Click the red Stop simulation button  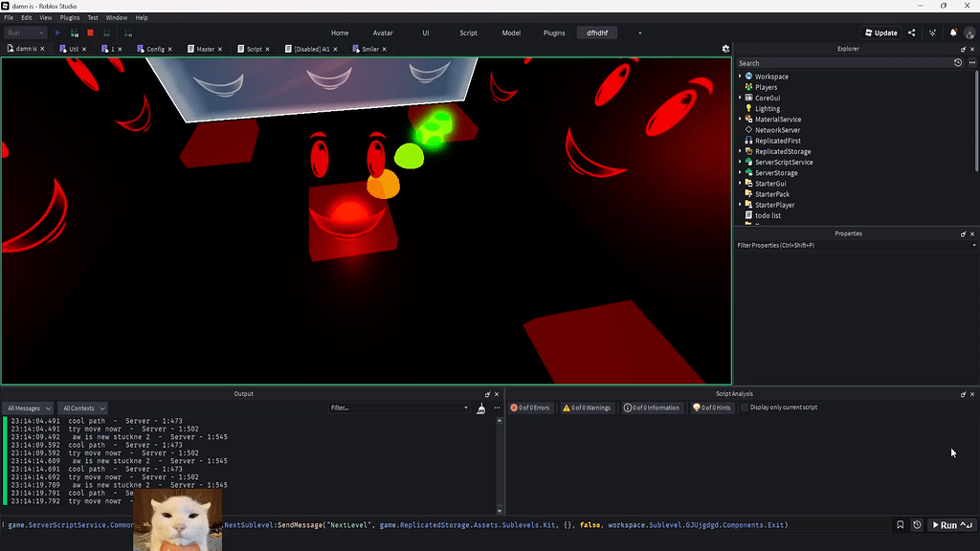(x=91, y=33)
